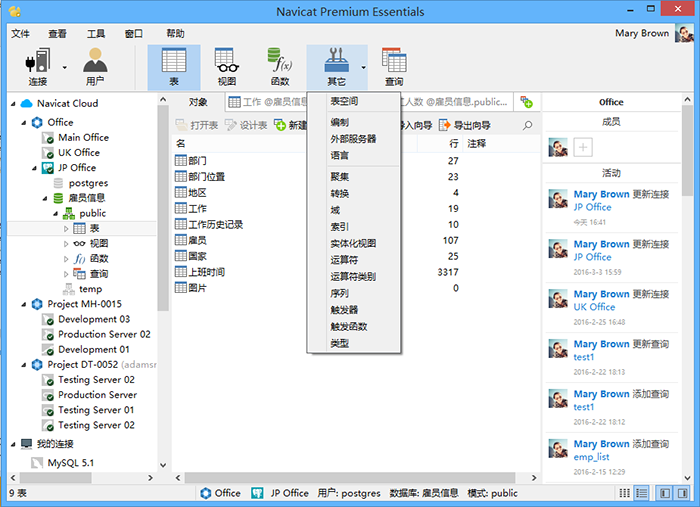Select MySQL 5.1 connection

71,463
